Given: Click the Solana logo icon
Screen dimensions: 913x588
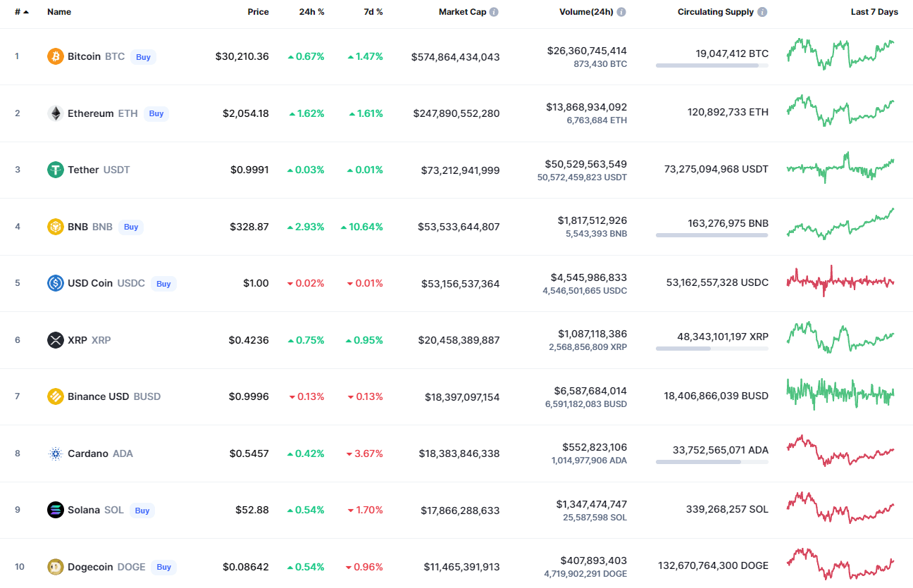Looking at the screenshot, I should (55, 510).
